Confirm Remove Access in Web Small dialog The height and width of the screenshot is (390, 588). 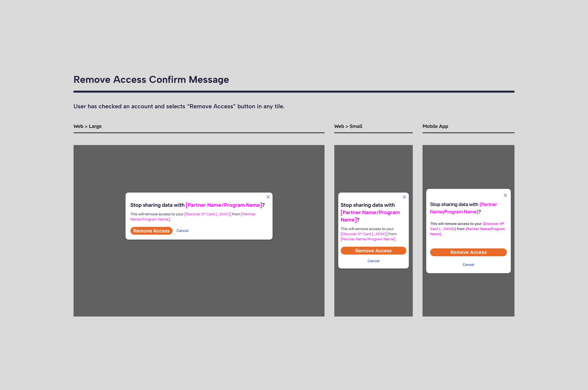click(373, 251)
